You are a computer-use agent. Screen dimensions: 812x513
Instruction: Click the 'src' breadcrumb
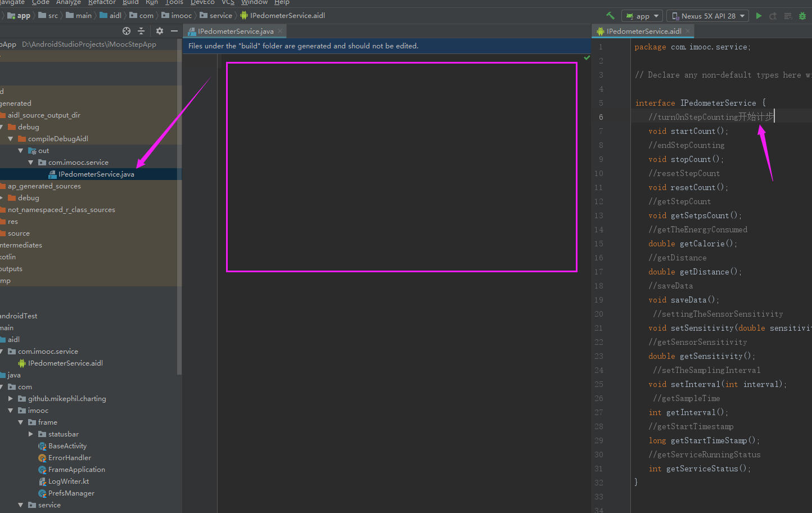[48, 16]
